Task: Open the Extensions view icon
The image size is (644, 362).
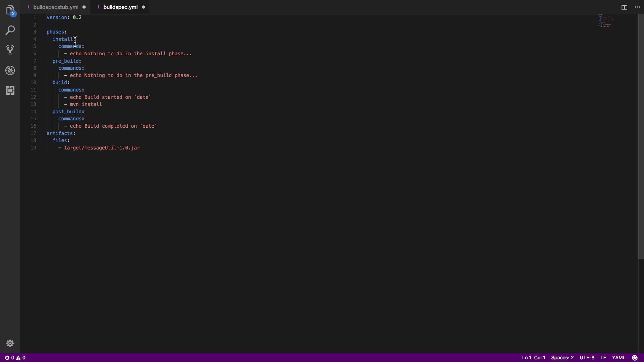Action: click(x=10, y=90)
